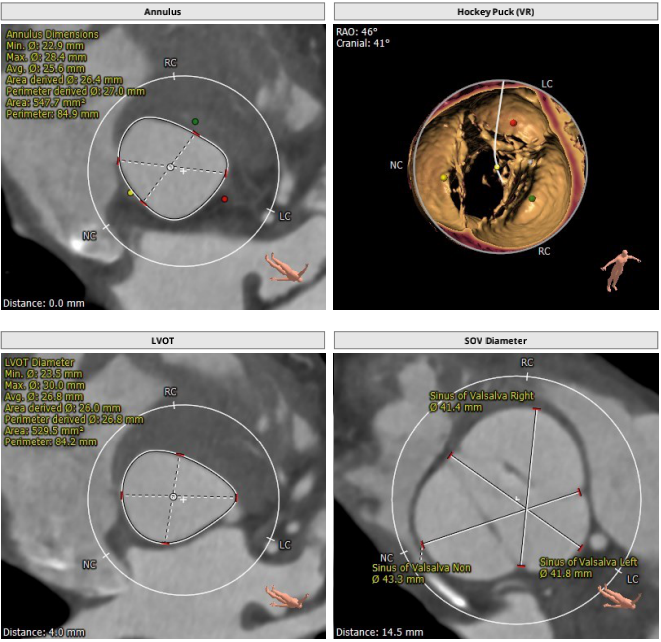Select the yellow marker in Annulus view

click(130, 191)
